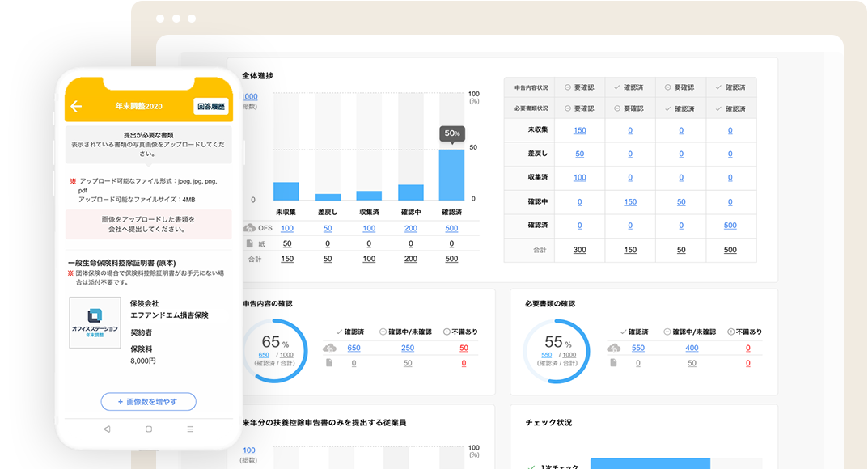Go back with the phone's white arrow

pos(76,106)
